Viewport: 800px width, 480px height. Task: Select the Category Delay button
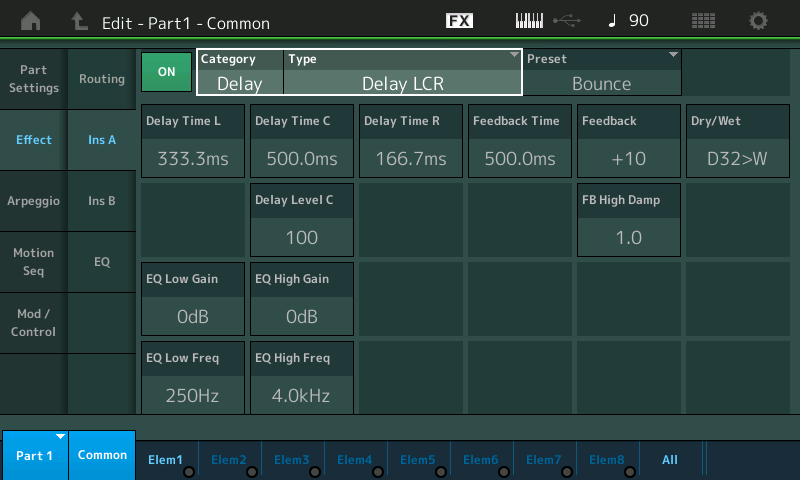(240, 73)
